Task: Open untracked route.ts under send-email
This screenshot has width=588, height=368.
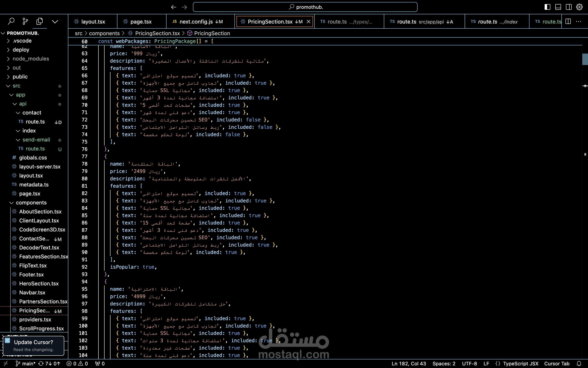Action: 35,149
